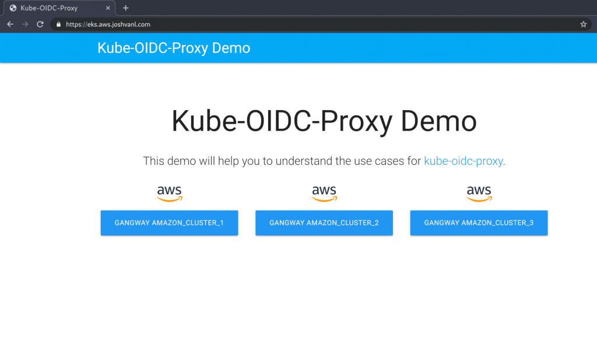This screenshot has height=364, width=597.
Task: Open the kube-oidc-proxy hyperlink
Action: coord(463,161)
